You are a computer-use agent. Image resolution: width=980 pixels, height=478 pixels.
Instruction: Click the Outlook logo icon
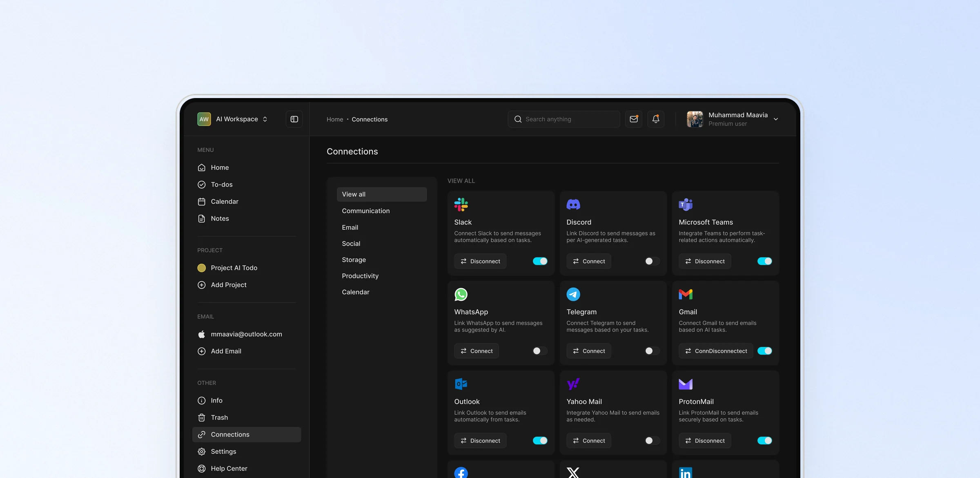[x=461, y=384]
